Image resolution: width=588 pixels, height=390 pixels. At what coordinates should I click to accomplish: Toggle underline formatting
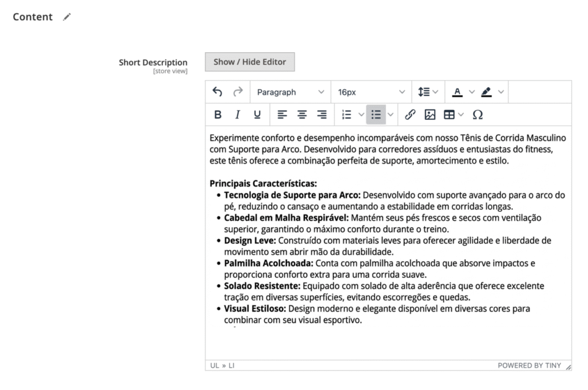pyautogui.click(x=257, y=115)
